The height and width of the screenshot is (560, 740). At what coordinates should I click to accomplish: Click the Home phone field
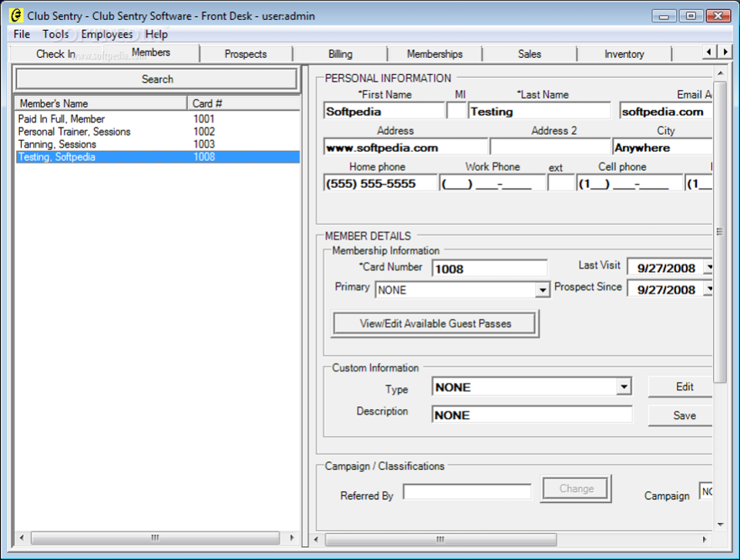tap(380, 183)
